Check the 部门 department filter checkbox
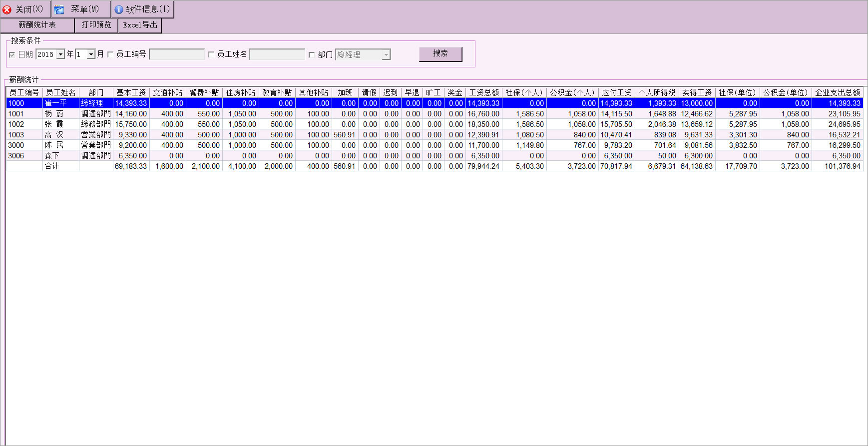This screenshot has height=446, width=868. pos(312,55)
